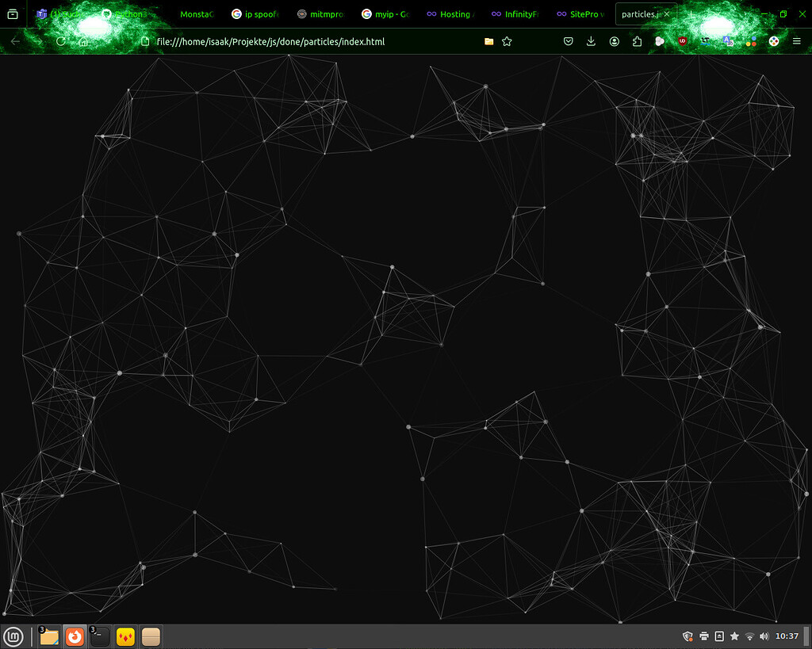This screenshot has height=649, width=812.
Task: Go to the browser home page
Action: click(83, 41)
